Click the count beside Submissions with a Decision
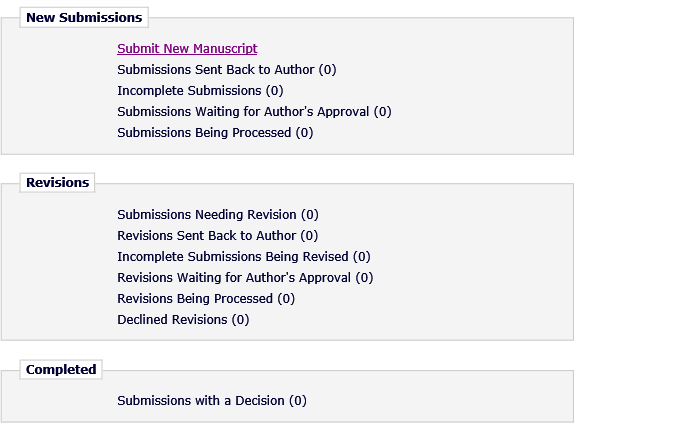This screenshot has height=441, width=677. tap(298, 401)
